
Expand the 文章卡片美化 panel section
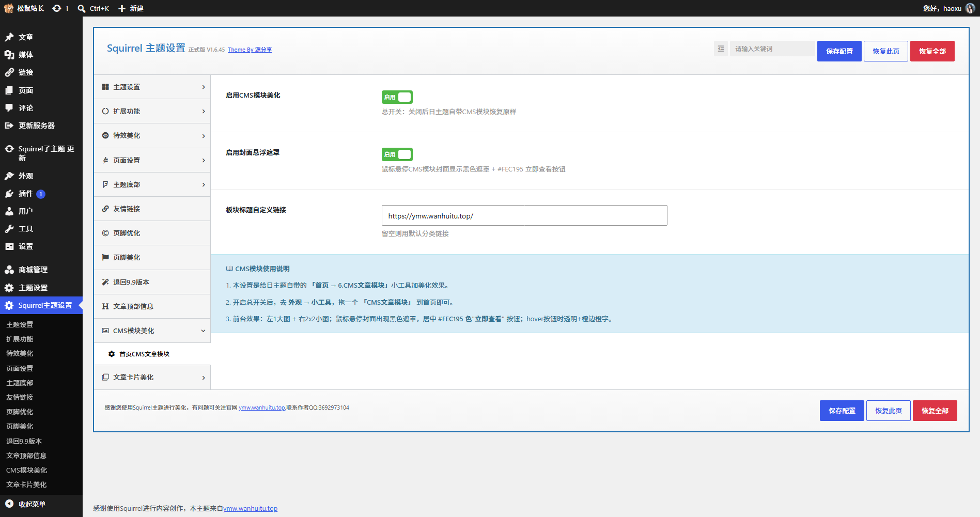point(152,377)
